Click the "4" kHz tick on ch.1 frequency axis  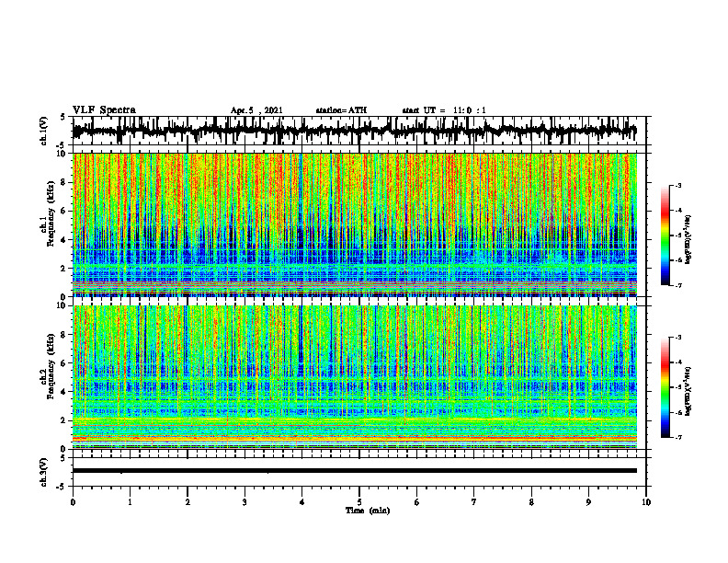pyautogui.click(x=64, y=240)
